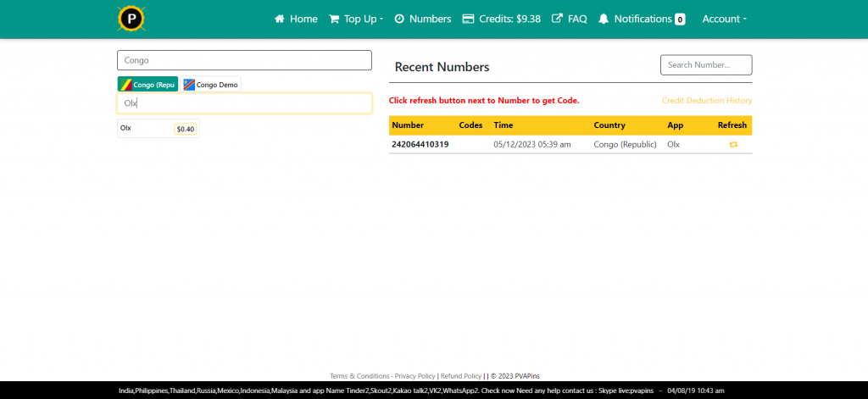Click the Time column header
The height and width of the screenshot is (399, 868).
coord(504,125)
